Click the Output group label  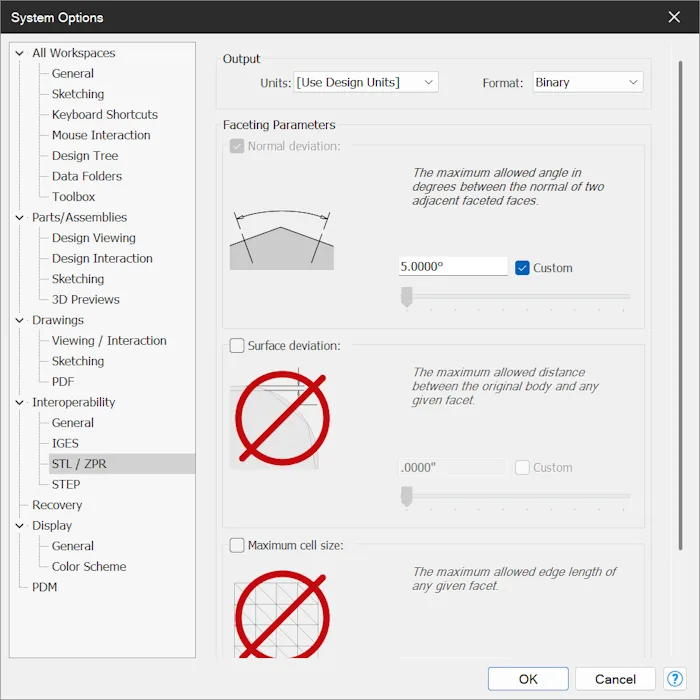(x=241, y=59)
